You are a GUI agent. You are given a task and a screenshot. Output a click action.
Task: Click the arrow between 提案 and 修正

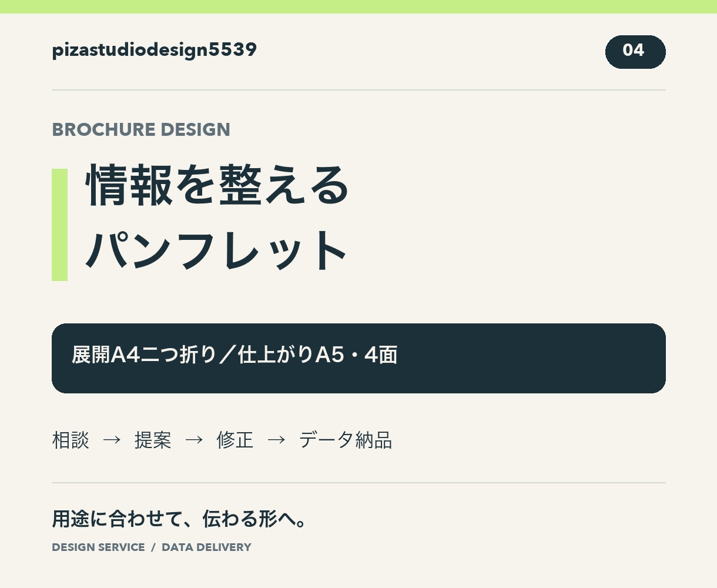tap(194, 440)
